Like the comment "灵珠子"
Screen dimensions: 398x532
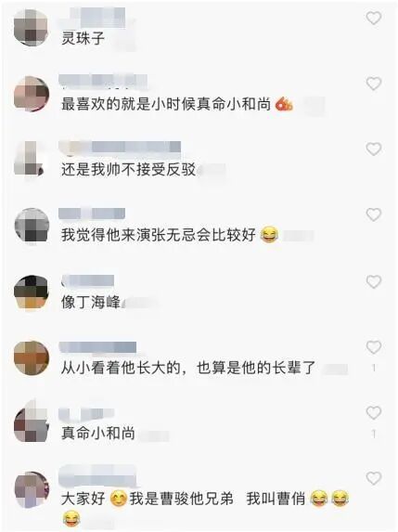pyautogui.click(x=374, y=18)
